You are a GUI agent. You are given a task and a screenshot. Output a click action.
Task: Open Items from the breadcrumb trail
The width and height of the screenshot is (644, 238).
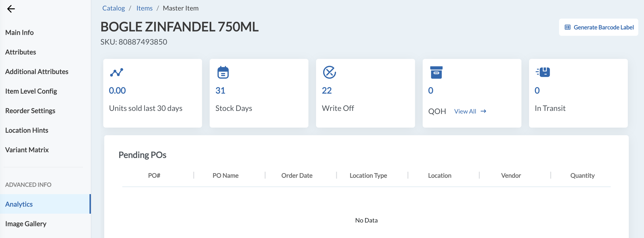click(x=144, y=8)
